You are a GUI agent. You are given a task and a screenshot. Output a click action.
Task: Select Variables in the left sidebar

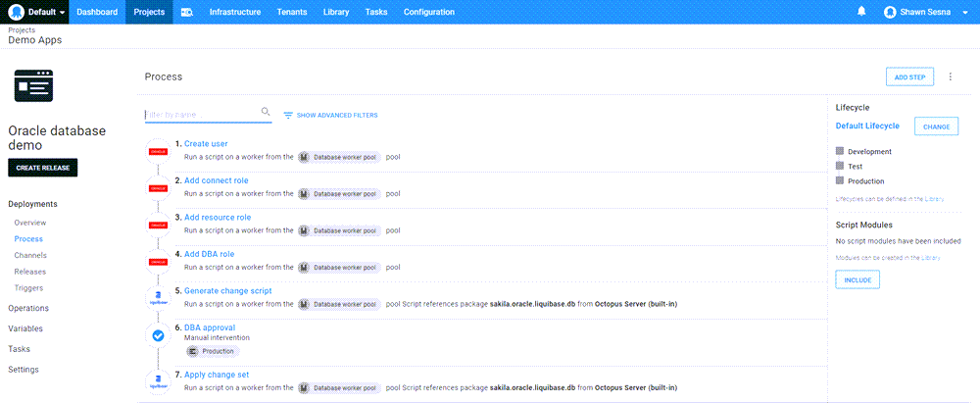(26, 328)
